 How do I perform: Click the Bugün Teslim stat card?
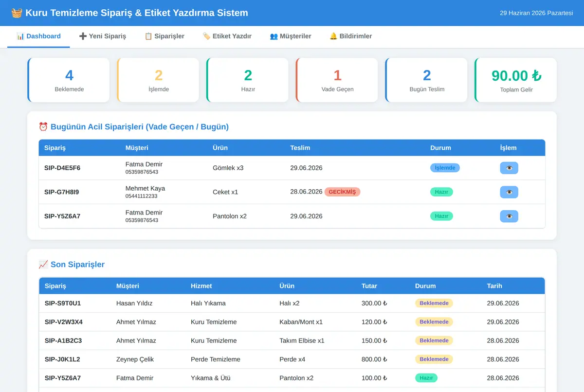pyautogui.click(x=426, y=80)
